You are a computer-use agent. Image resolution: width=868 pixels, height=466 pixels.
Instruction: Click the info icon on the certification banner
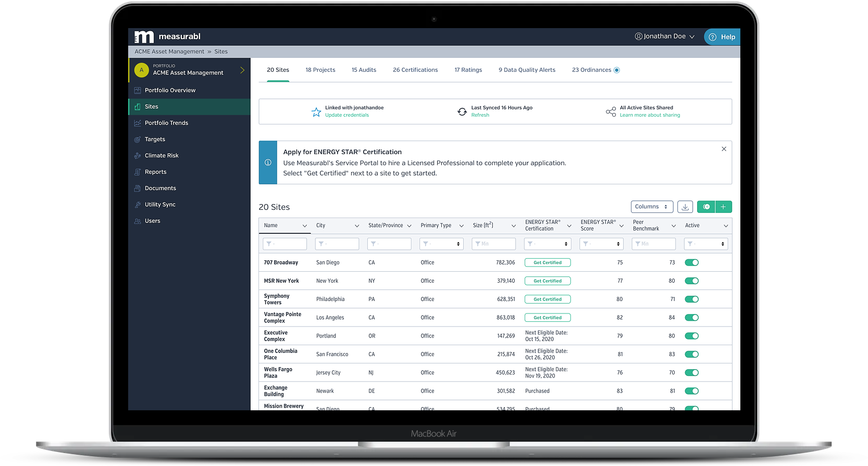[x=268, y=162]
